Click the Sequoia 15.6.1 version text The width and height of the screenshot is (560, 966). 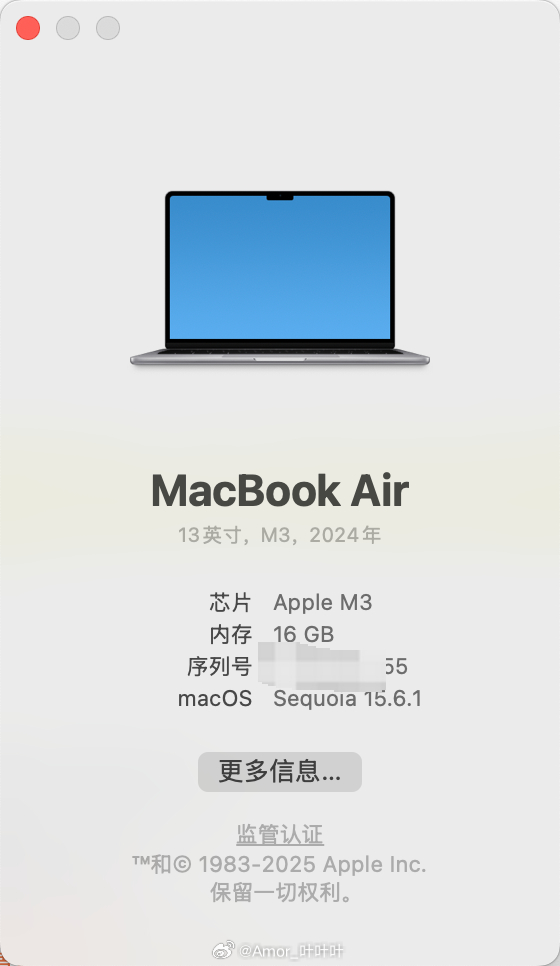pyautogui.click(x=347, y=699)
